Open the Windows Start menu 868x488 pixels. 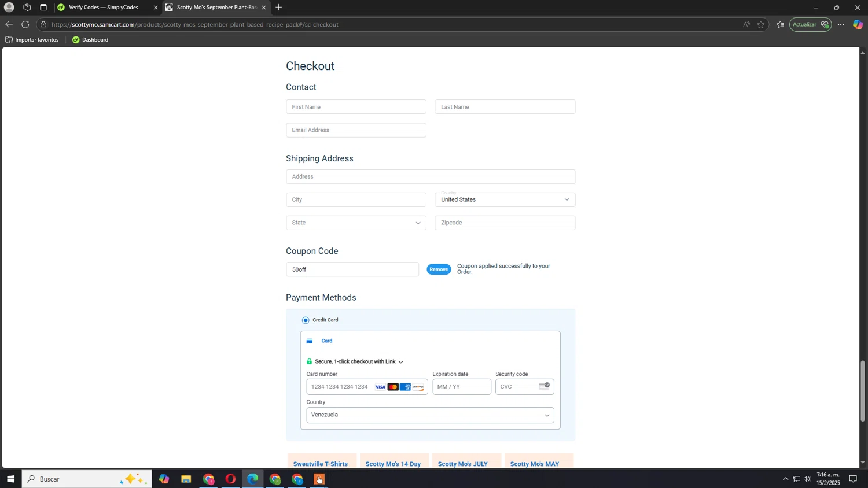click(10, 479)
